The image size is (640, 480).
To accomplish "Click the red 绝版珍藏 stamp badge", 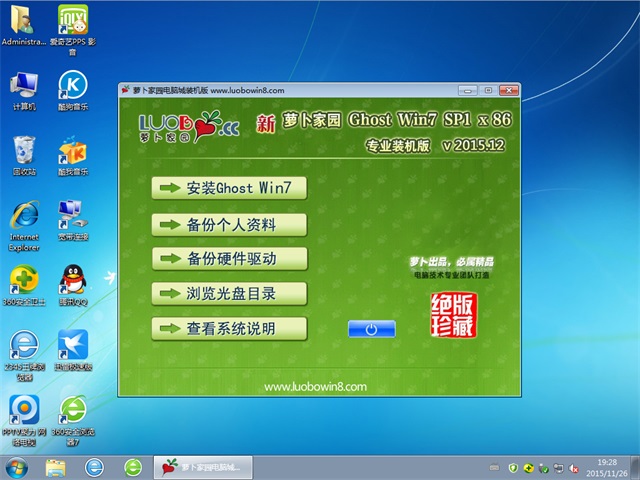I will pyautogui.click(x=453, y=315).
